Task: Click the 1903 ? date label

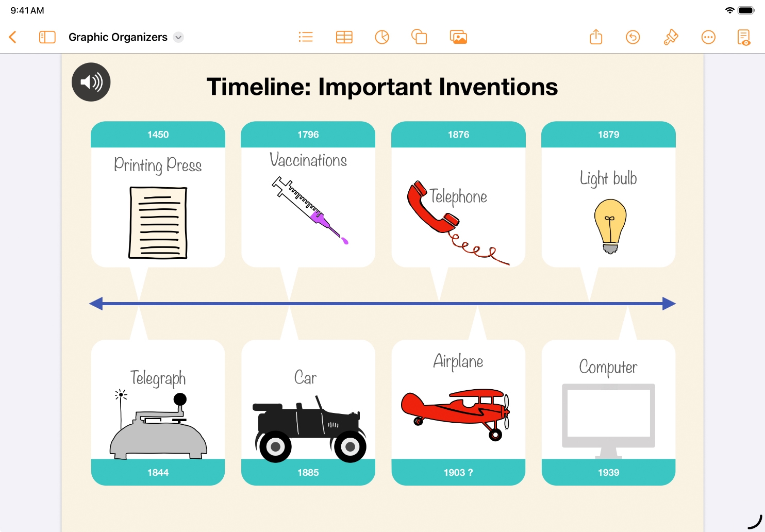Action: pyautogui.click(x=458, y=472)
